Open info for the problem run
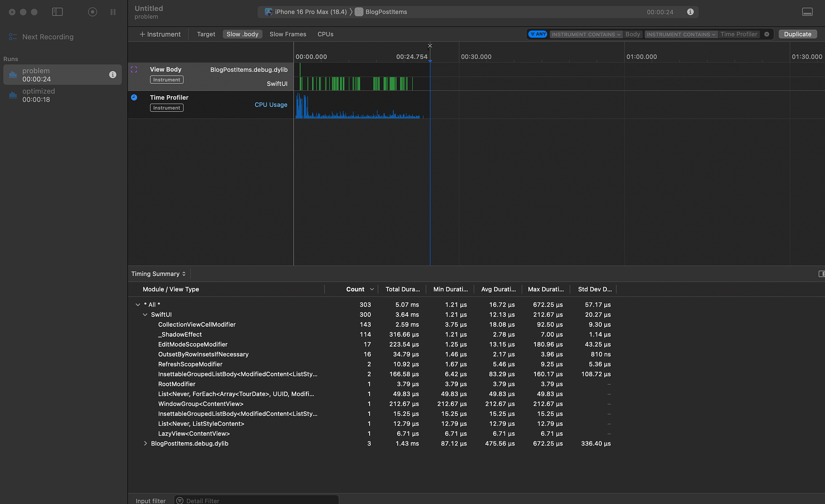 tap(113, 75)
